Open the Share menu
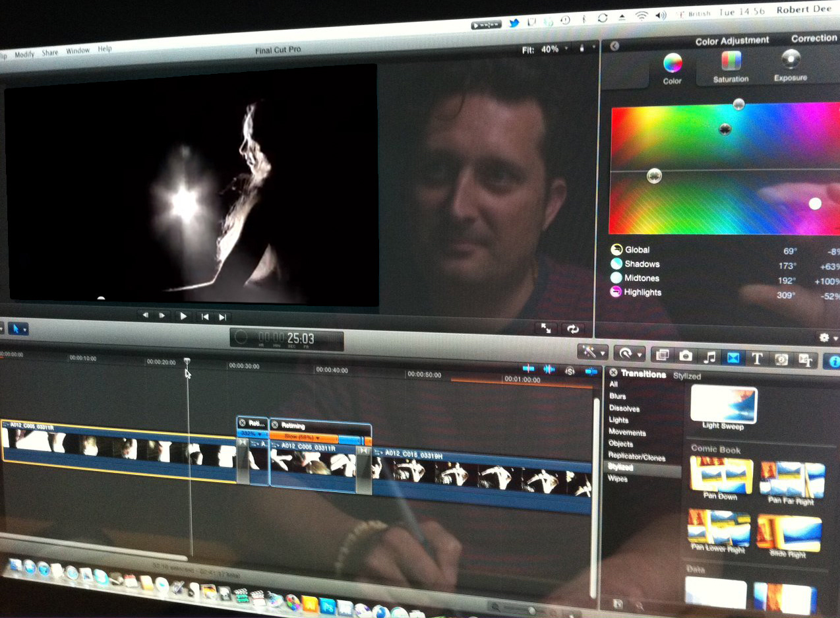The width and height of the screenshot is (840, 618). [x=50, y=52]
